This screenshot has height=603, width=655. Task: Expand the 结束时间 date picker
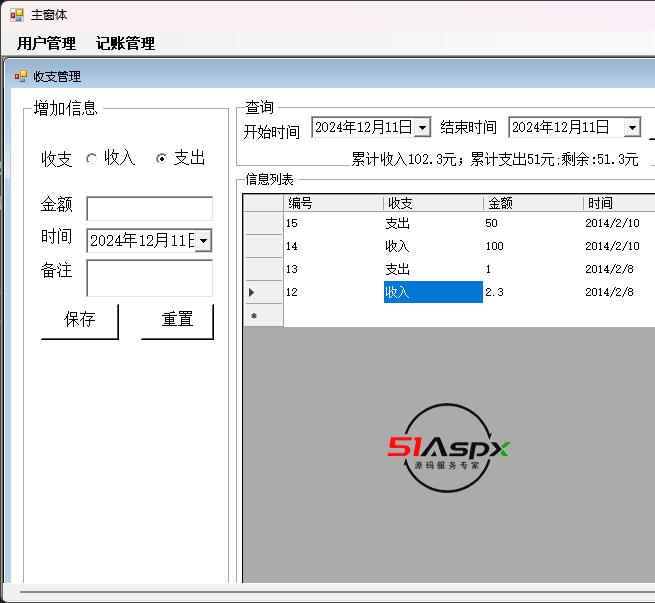coord(631,127)
